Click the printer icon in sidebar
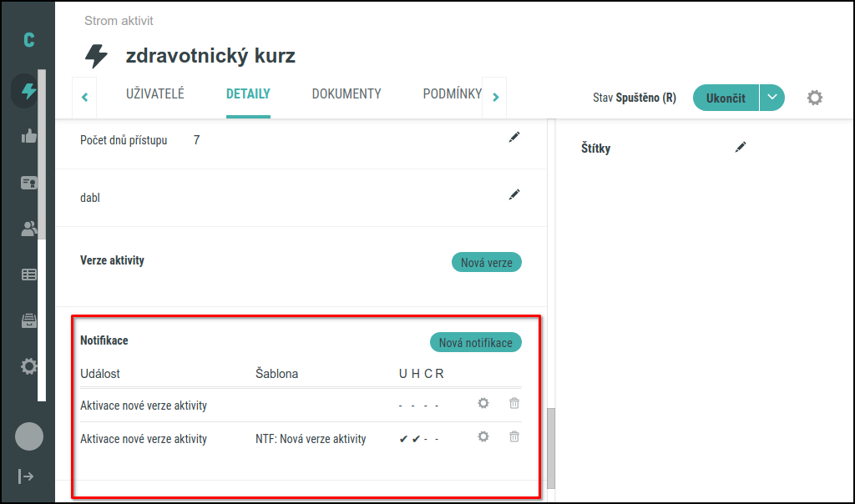Viewport: 855px width, 504px height. [x=28, y=320]
